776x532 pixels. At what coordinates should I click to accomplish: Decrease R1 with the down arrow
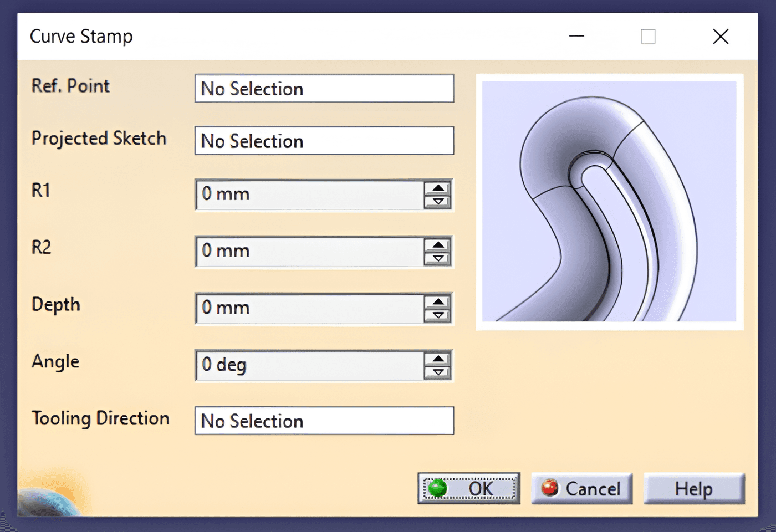pyautogui.click(x=438, y=202)
